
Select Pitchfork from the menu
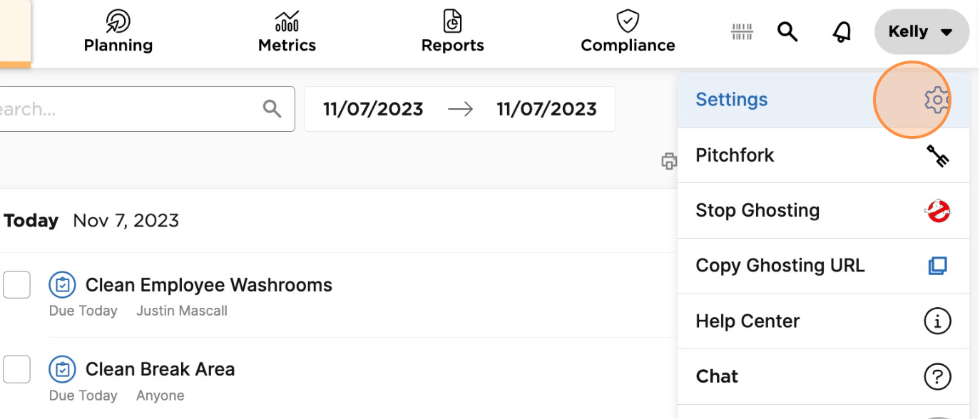[823, 155]
